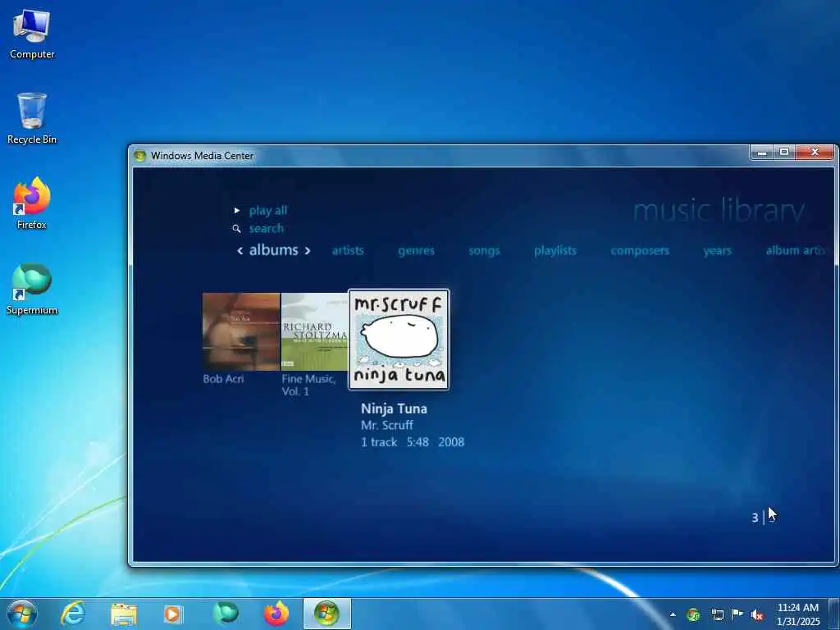Image resolution: width=840 pixels, height=630 pixels.
Task: Click right chevron beside albums
Action: 308,251
